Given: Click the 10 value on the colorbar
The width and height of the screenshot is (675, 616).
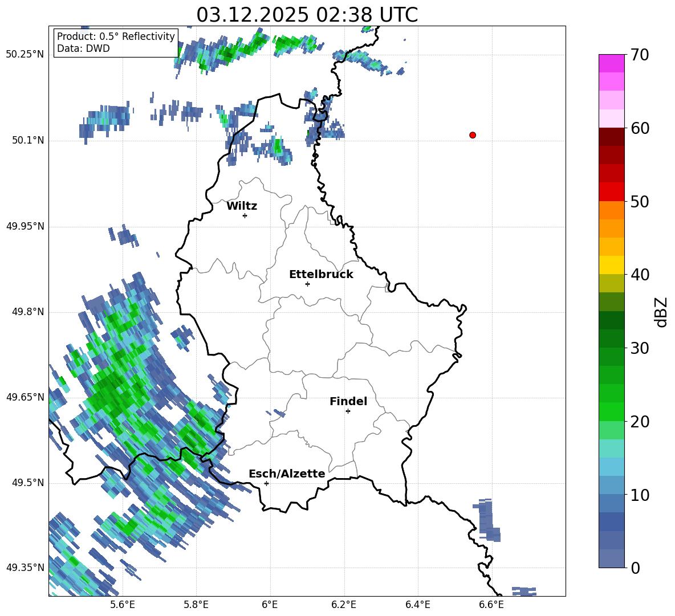Looking at the screenshot, I should [x=639, y=495].
